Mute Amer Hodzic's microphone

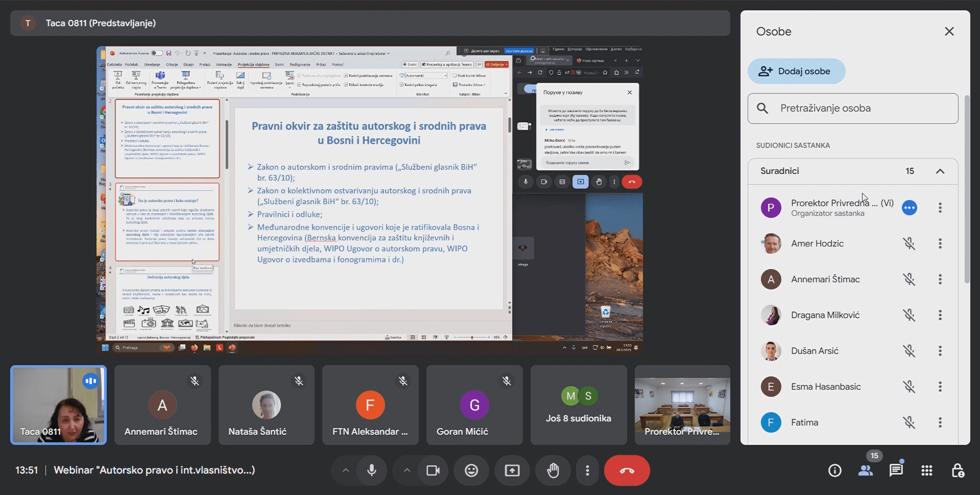(x=909, y=243)
